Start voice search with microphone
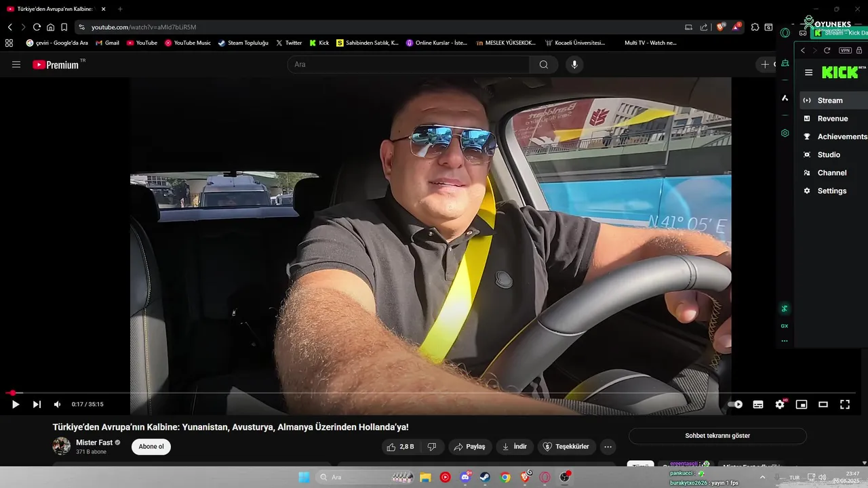 click(574, 64)
